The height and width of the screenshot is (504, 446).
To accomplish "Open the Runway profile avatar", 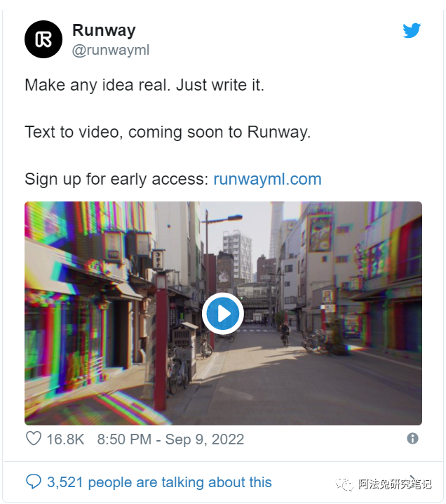I will click(43, 39).
